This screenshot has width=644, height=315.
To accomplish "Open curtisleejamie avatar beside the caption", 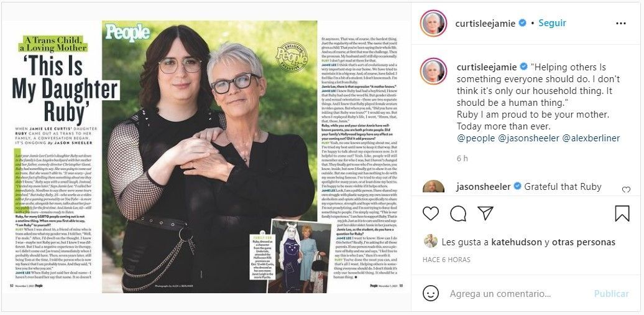I will (x=433, y=71).
